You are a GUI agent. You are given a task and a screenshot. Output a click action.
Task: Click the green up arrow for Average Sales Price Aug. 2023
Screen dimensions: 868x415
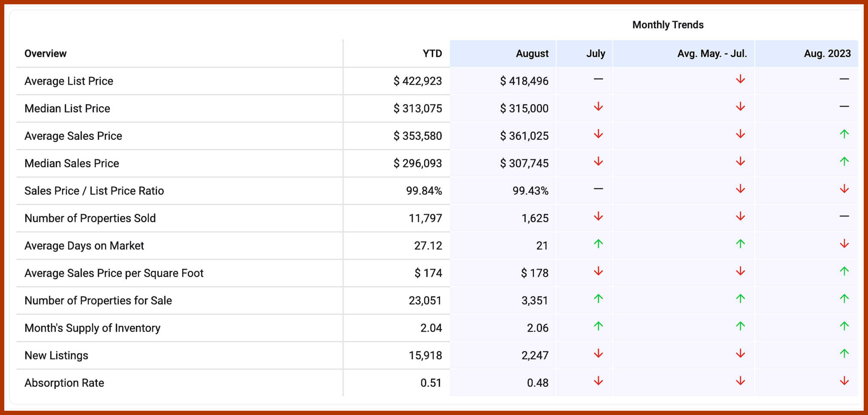pyautogui.click(x=844, y=134)
